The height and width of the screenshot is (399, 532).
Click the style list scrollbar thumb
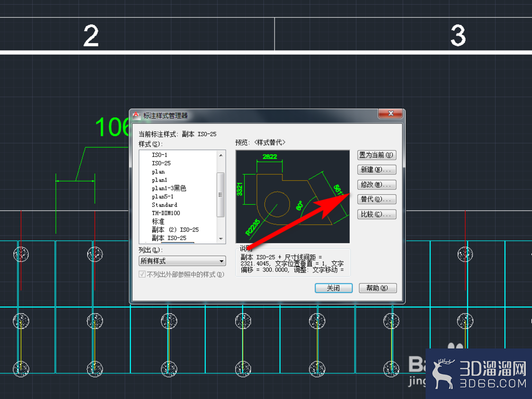221,195
